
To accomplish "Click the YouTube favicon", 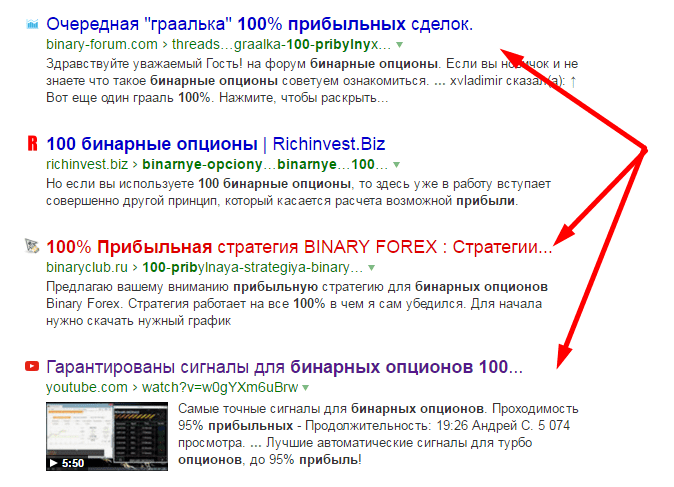I will coord(32,366).
